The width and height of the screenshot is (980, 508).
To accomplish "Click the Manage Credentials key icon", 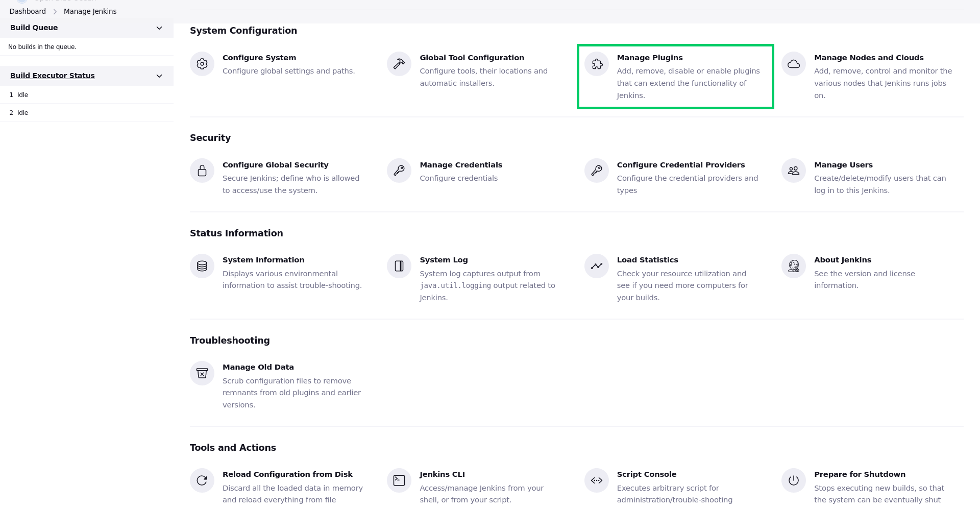I will tap(399, 171).
